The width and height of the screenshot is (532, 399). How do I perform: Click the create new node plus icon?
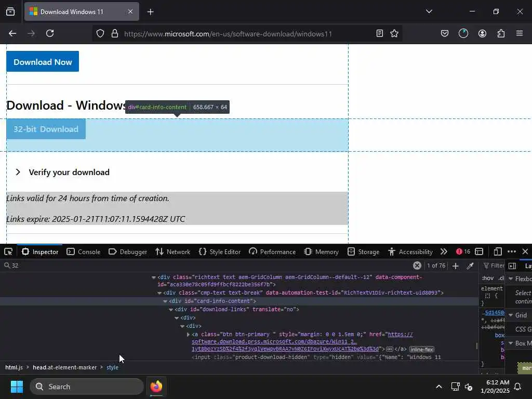[x=456, y=266]
